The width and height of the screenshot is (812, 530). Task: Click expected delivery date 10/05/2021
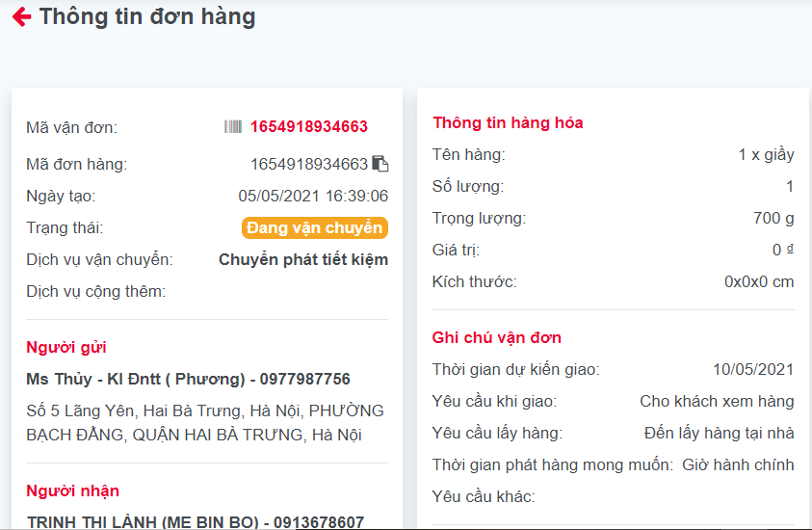click(753, 369)
